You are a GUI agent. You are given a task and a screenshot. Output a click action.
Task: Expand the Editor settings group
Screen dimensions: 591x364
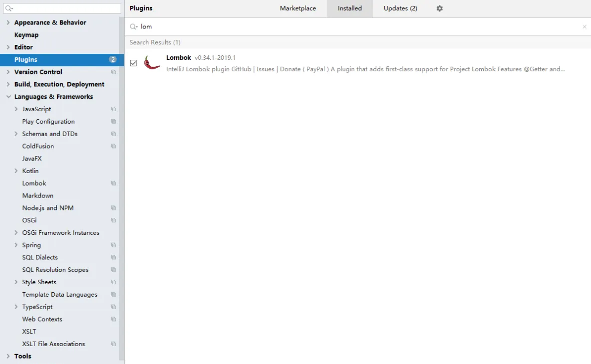coord(8,47)
